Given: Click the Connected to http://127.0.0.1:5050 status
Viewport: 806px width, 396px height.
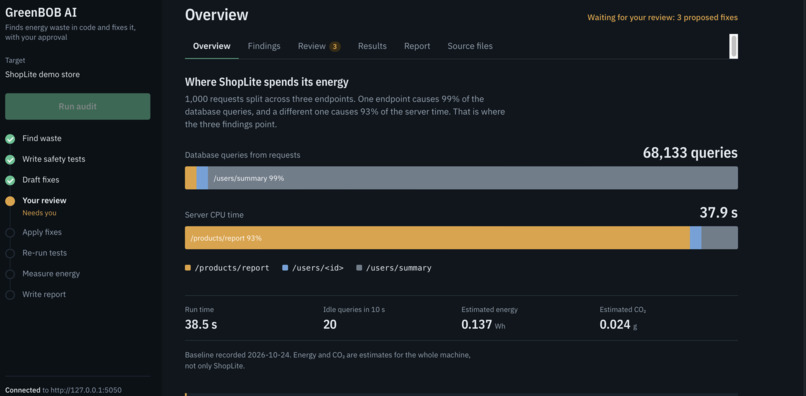Looking at the screenshot, I should tap(63, 390).
